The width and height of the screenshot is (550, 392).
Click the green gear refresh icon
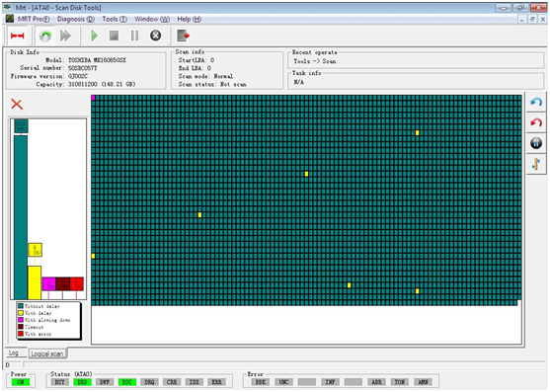(x=45, y=36)
